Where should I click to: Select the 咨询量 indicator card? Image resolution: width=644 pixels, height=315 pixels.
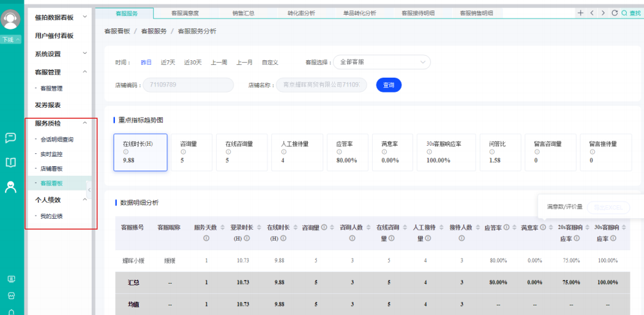pyautogui.click(x=192, y=152)
